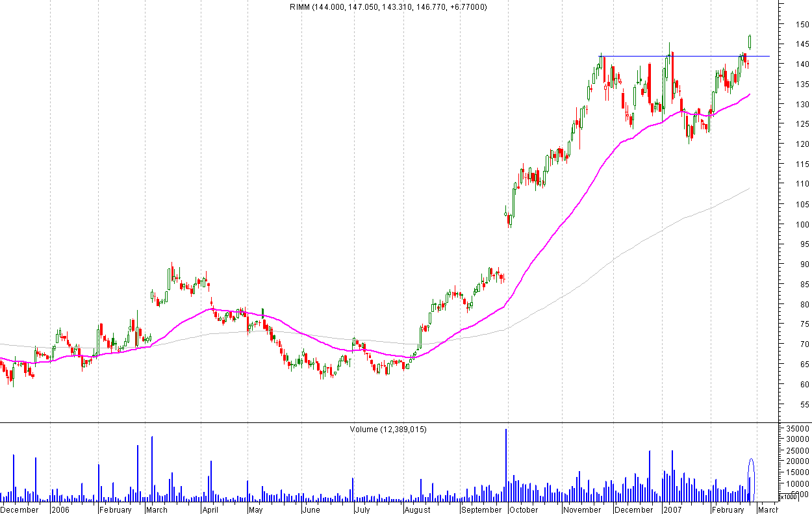Click the 2006 year label on date axis
812x514 pixels.
(x=62, y=509)
